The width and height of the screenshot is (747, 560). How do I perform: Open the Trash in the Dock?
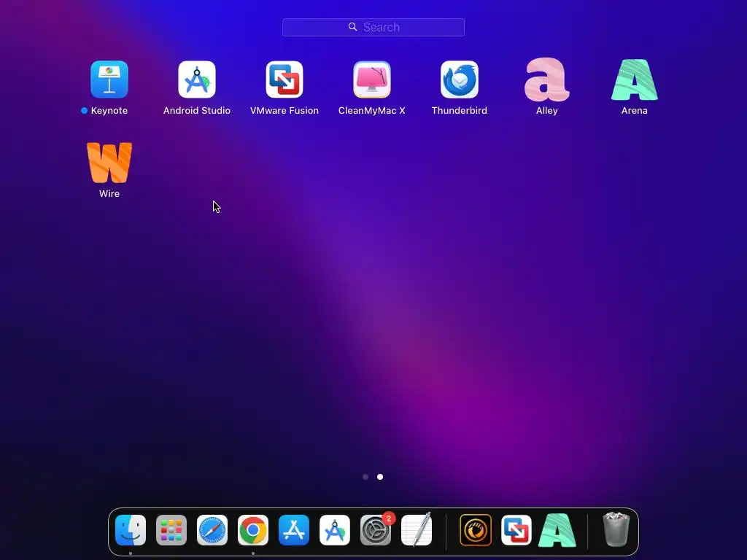coord(616,529)
